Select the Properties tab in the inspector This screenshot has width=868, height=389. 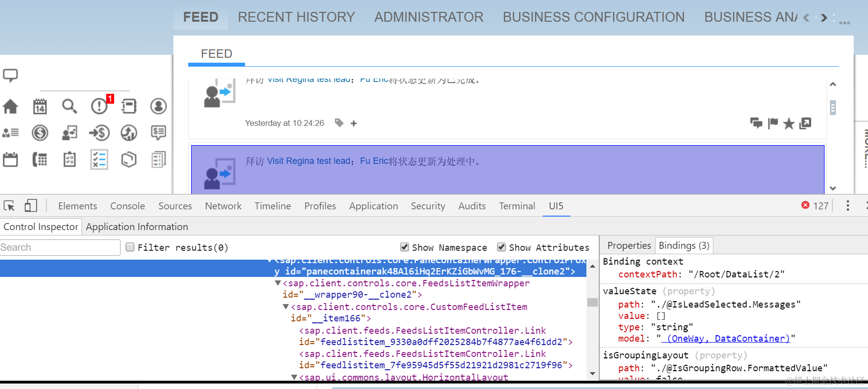[x=629, y=245]
